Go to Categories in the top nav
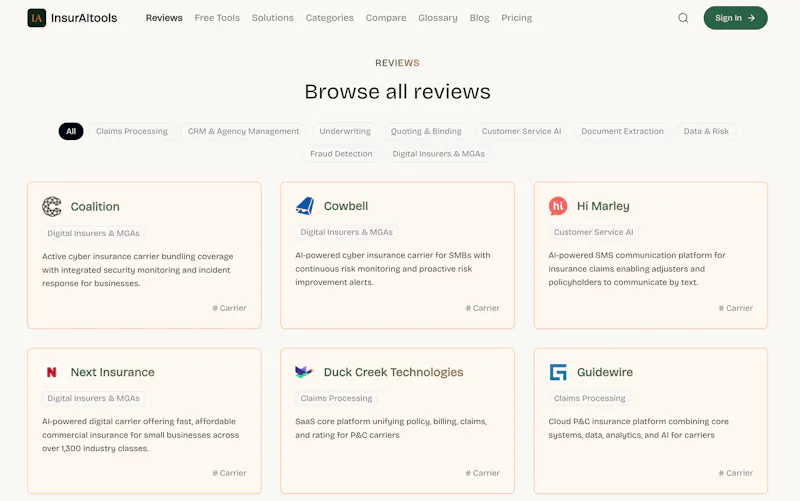The height and width of the screenshot is (501, 800). tap(330, 18)
